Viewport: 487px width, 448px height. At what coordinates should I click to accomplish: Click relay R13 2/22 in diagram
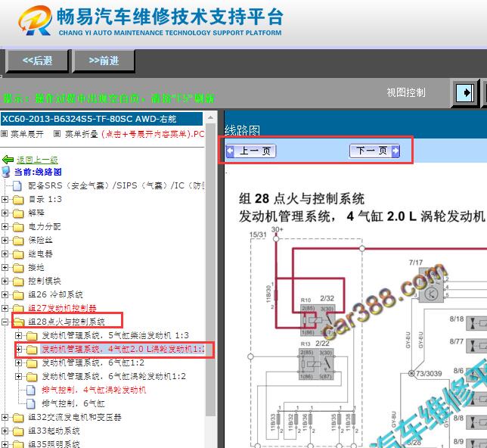[x=317, y=364]
